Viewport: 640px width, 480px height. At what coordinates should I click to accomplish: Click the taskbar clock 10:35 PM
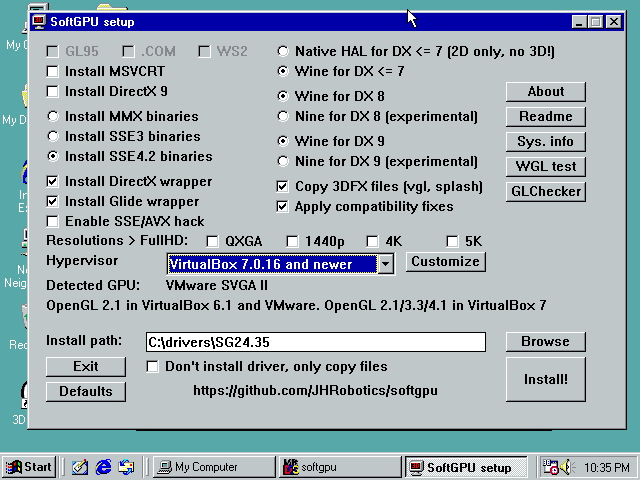607,467
